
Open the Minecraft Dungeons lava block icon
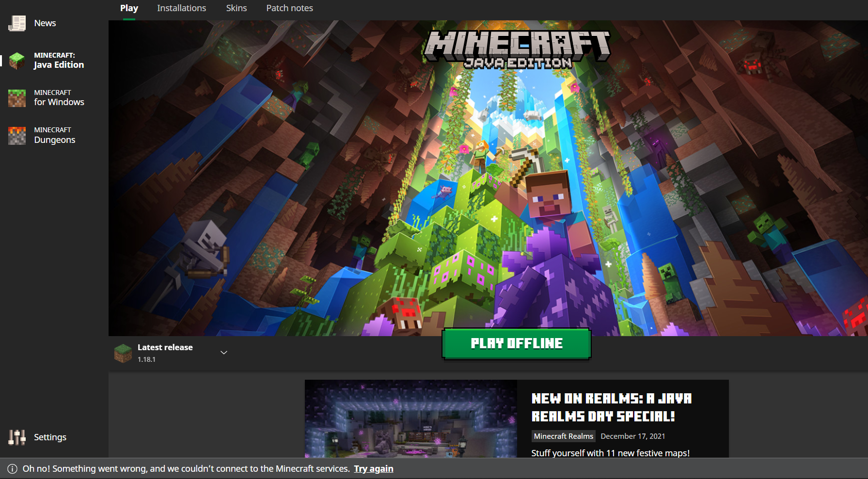click(17, 136)
